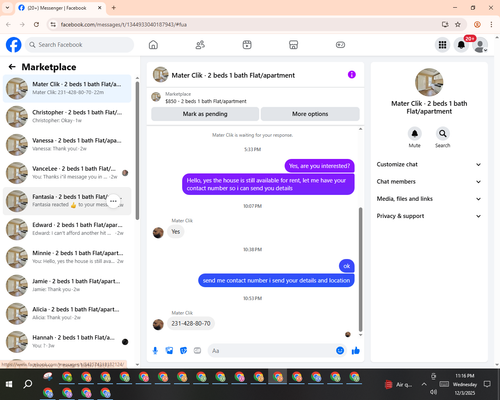
Task: Expand Privacy & support section
Action: pyautogui.click(x=429, y=216)
